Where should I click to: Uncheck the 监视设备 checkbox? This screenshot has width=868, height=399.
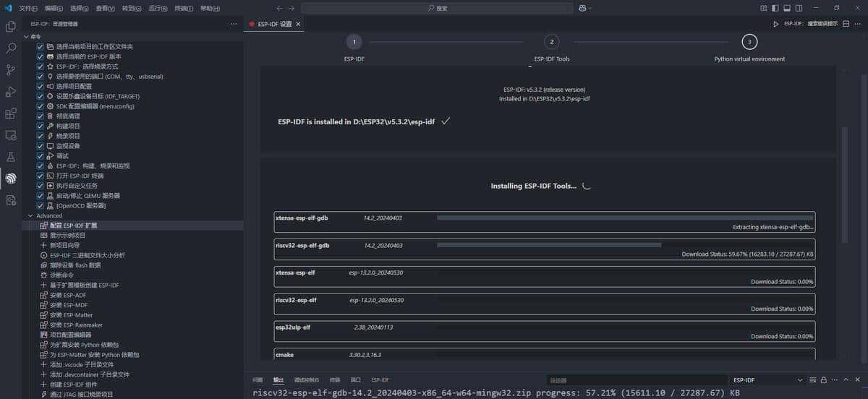click(41, 146)
